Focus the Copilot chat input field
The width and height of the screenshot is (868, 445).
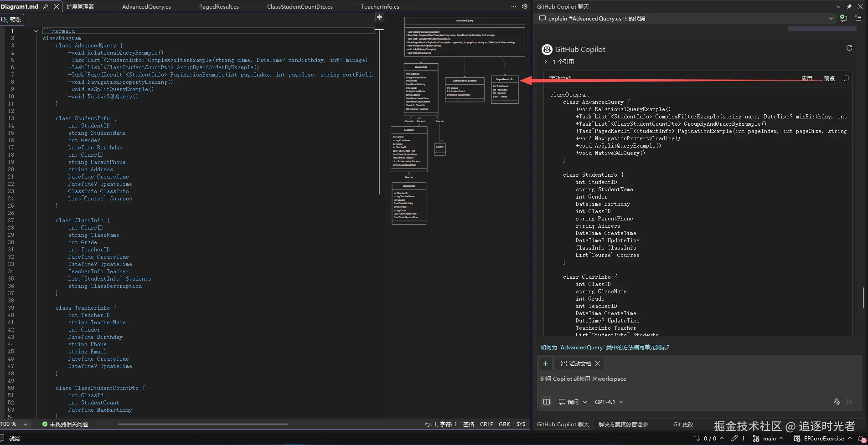pos(699,379)
